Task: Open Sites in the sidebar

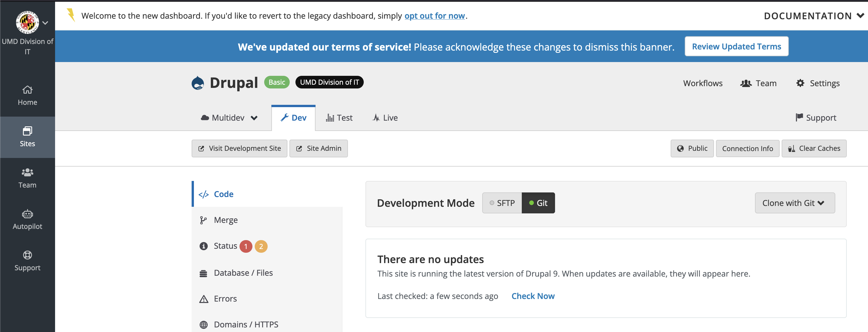Action: 27,137
